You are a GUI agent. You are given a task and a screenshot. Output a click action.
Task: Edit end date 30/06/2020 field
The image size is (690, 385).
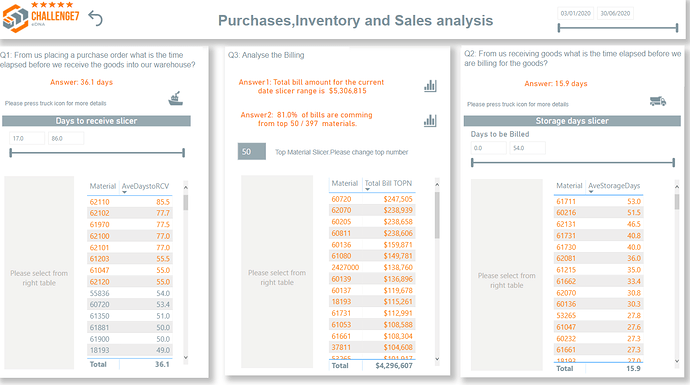tap(615, 13)
